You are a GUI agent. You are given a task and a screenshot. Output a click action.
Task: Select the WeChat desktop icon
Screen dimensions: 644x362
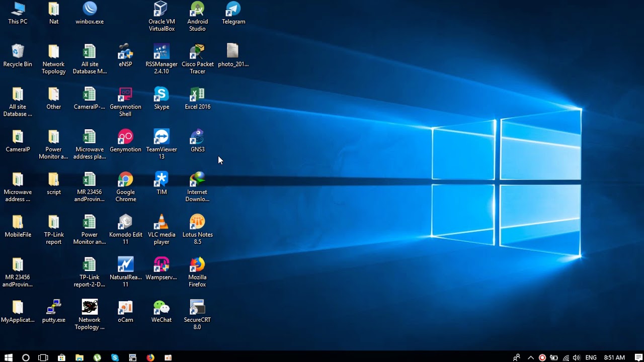pos(162,312)
